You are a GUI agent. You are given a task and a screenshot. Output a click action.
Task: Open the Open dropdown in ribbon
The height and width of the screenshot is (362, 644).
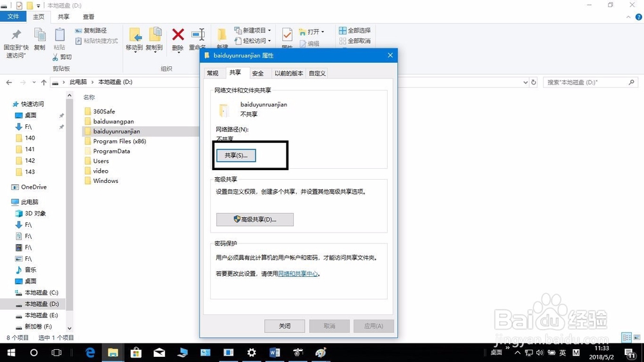click(x=311, y=32)
